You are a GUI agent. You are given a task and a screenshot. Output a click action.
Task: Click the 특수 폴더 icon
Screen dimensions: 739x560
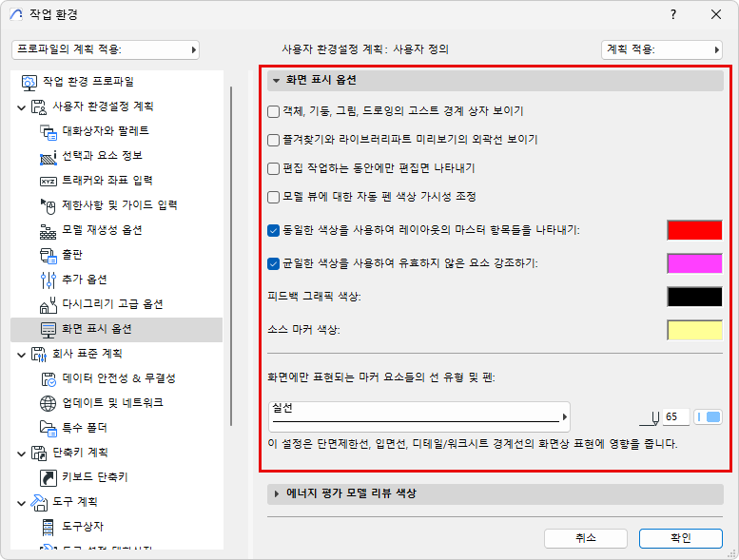49,428
